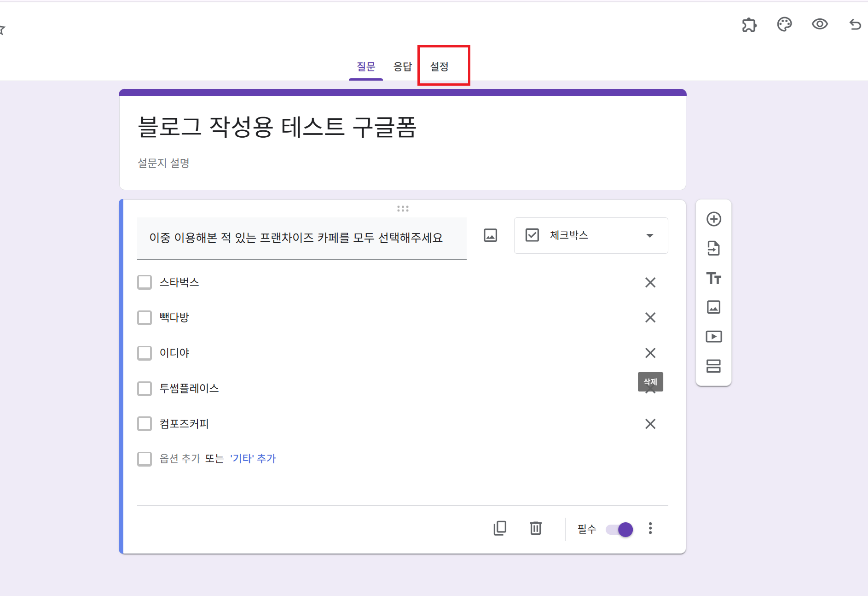Add image icon in side toolbar

pos(714,307)
